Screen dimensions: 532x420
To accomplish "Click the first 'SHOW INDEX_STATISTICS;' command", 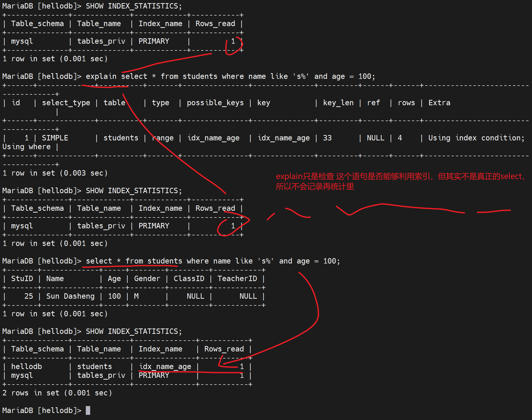I will click(134, 6).
